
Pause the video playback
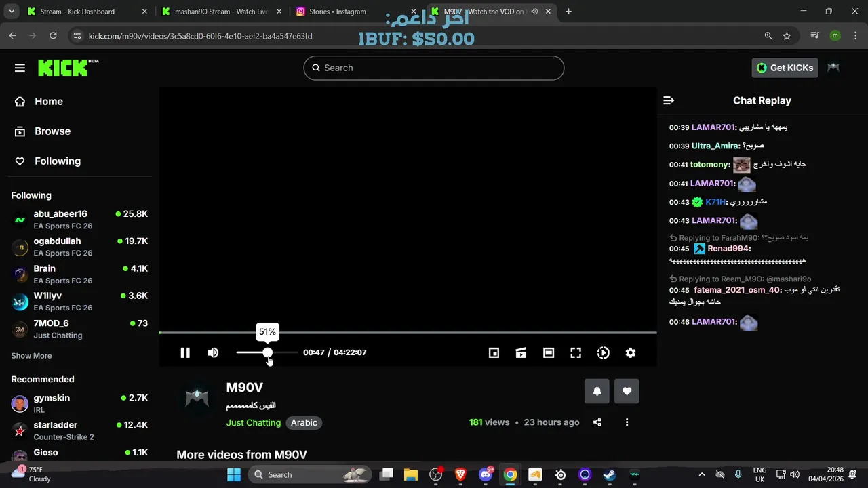coord(185,352)
